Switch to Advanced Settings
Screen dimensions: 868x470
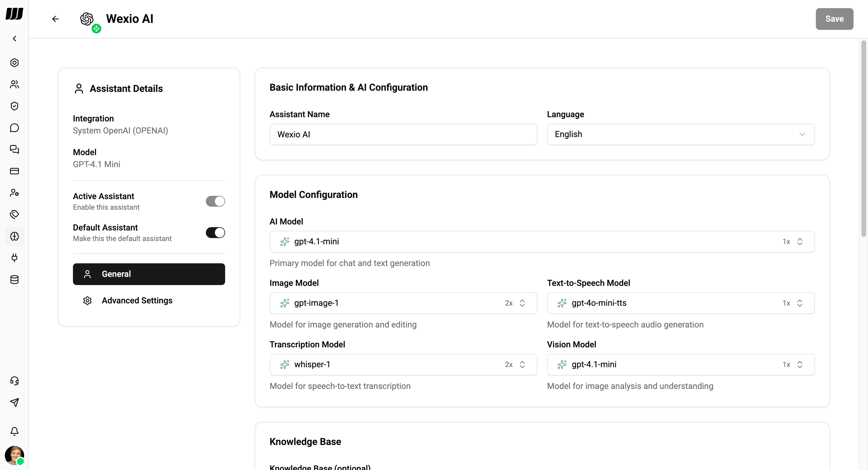137,300
